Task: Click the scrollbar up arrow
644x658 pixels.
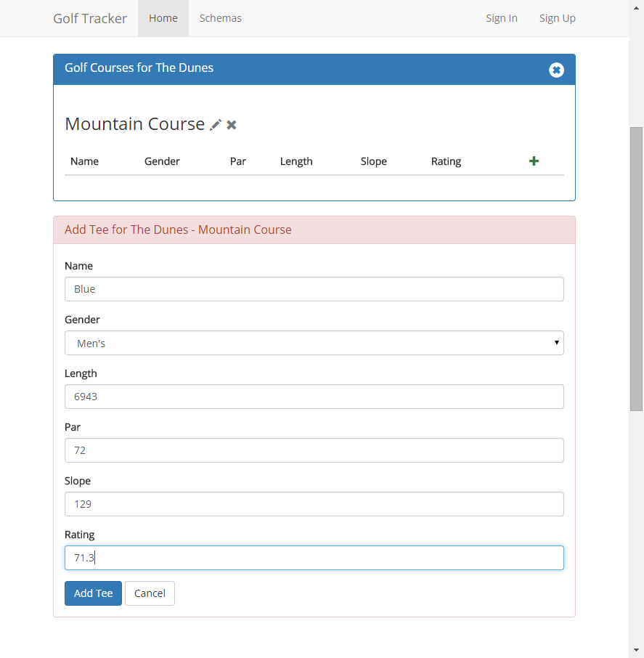Action: point(637,8)
